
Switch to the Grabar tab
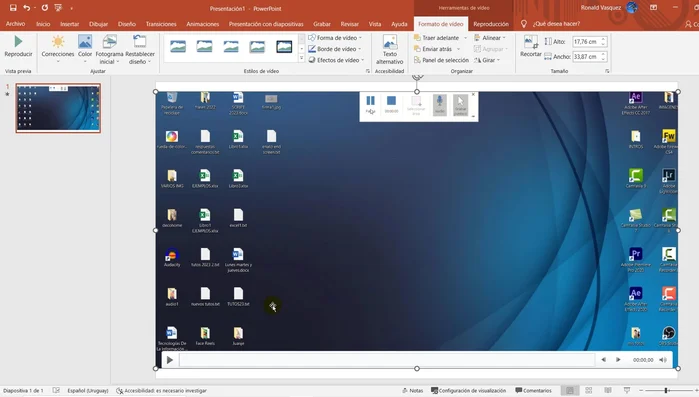(x=322, y=24)
